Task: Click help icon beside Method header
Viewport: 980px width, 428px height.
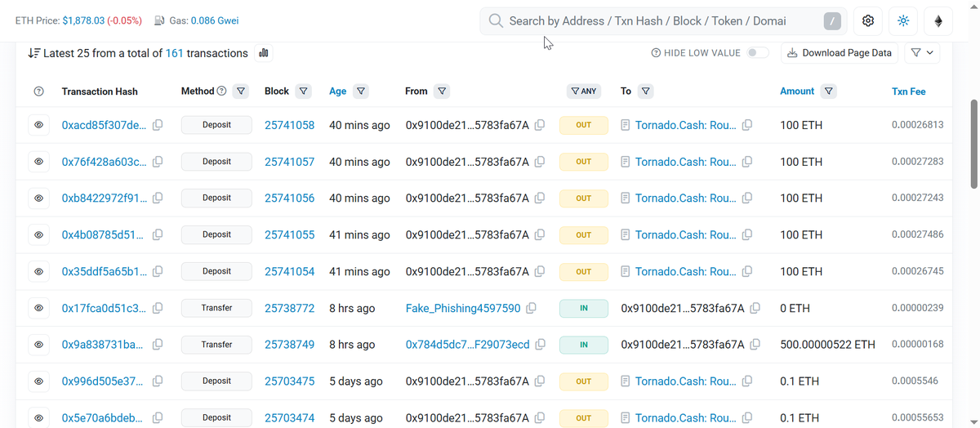Action: point(221,91)
